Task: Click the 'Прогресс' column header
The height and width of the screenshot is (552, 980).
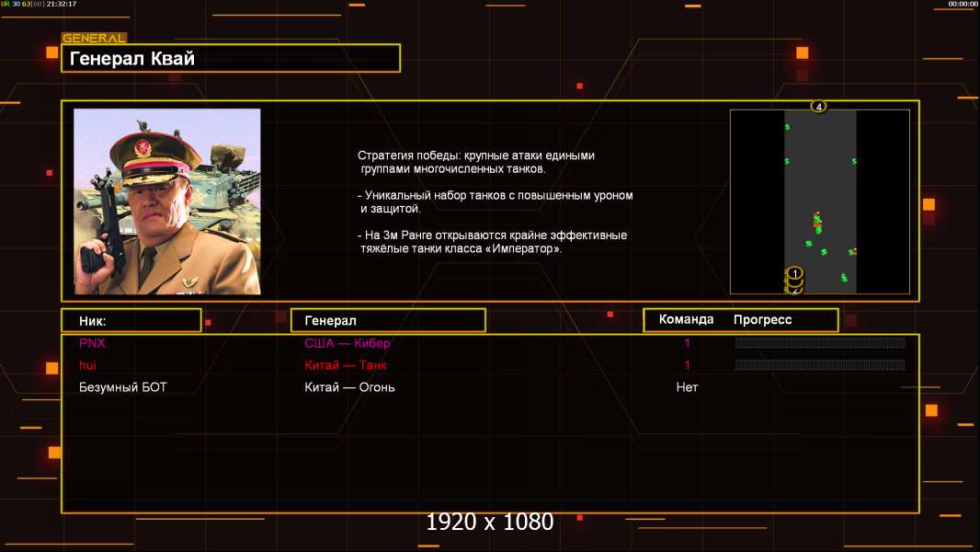Action: (x=762, y=320)
